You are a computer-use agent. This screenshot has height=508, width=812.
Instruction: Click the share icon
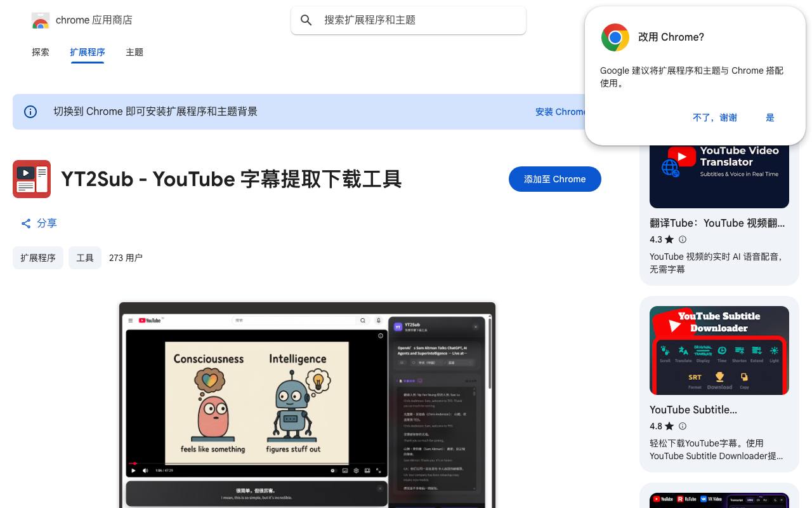pyautogui.click(x=26, y=224)
